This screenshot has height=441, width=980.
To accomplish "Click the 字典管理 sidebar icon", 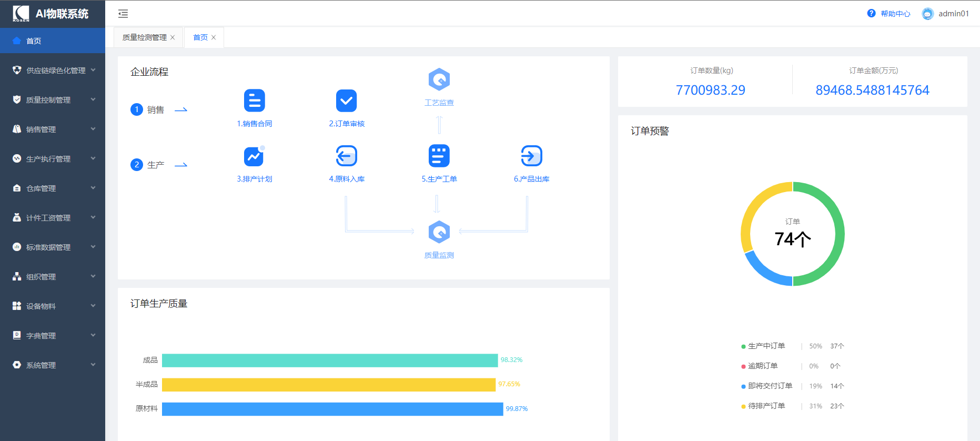I will (x=17, y=335).
